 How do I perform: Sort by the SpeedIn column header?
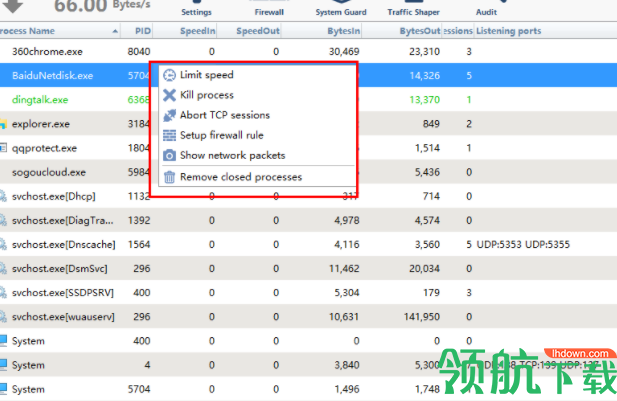pos(185,31)
